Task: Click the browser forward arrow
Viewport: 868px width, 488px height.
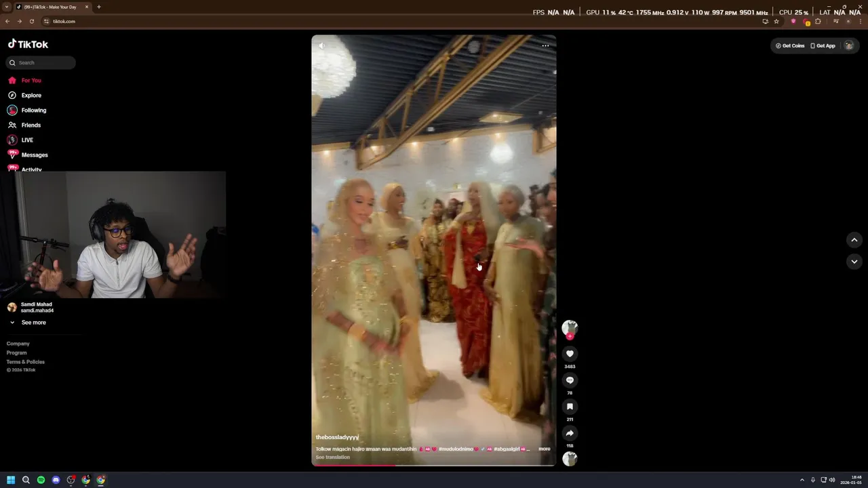Action: [x=19, y=22]
